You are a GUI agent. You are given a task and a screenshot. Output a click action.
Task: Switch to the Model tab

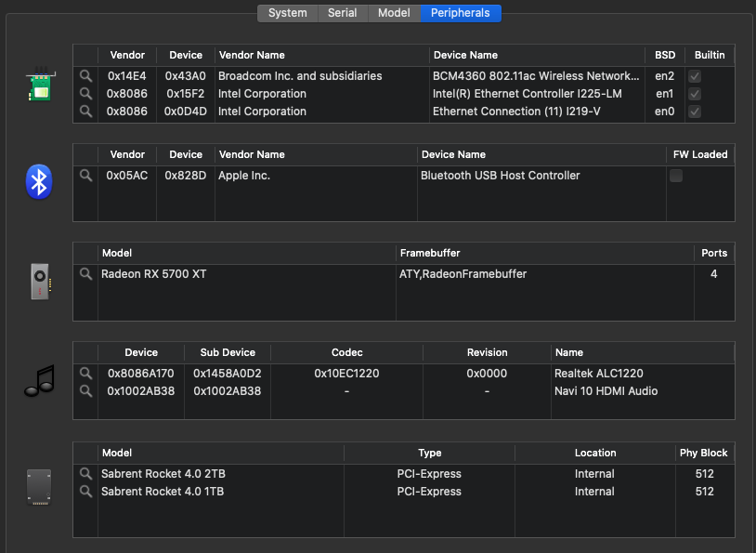[x=394, y=13]
